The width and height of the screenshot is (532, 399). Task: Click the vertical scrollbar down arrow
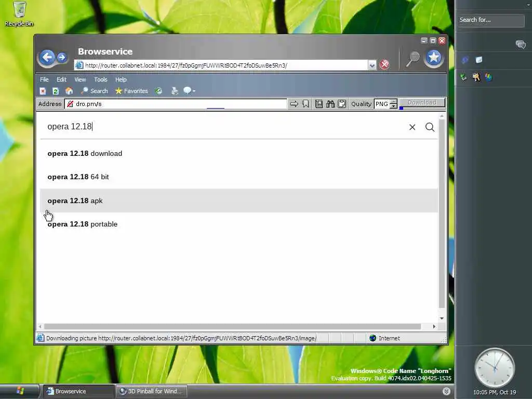coord(442,318)
